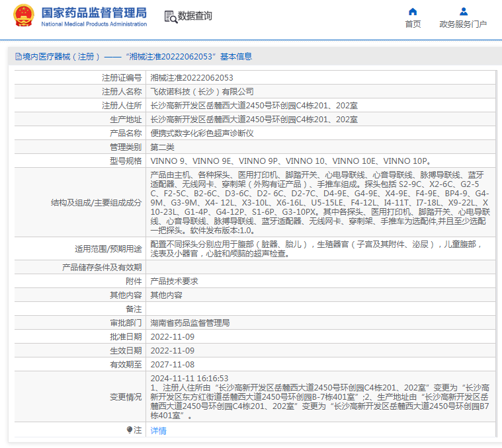Screen dimensions: 502x448
Task: Select model specification VINNO 9 list
Action: (x=291, y=161)
